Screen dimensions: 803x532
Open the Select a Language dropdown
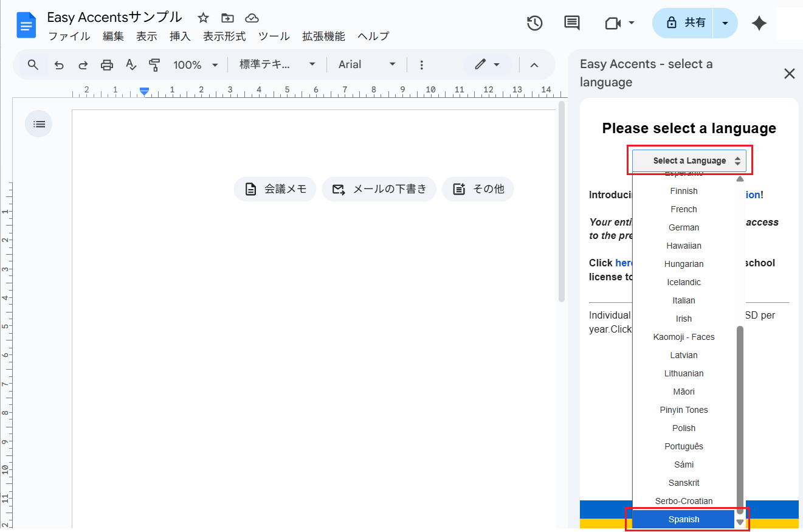click(x=689, y=161)
